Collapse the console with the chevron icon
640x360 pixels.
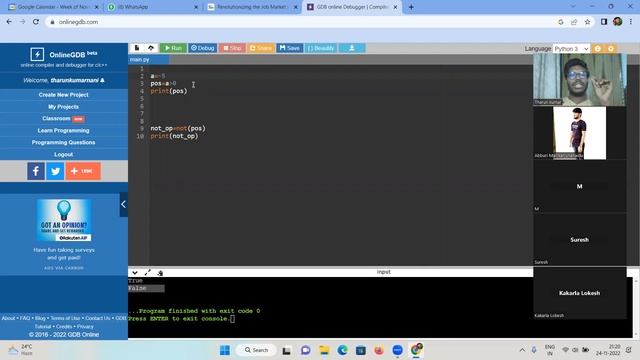[135, 273]
